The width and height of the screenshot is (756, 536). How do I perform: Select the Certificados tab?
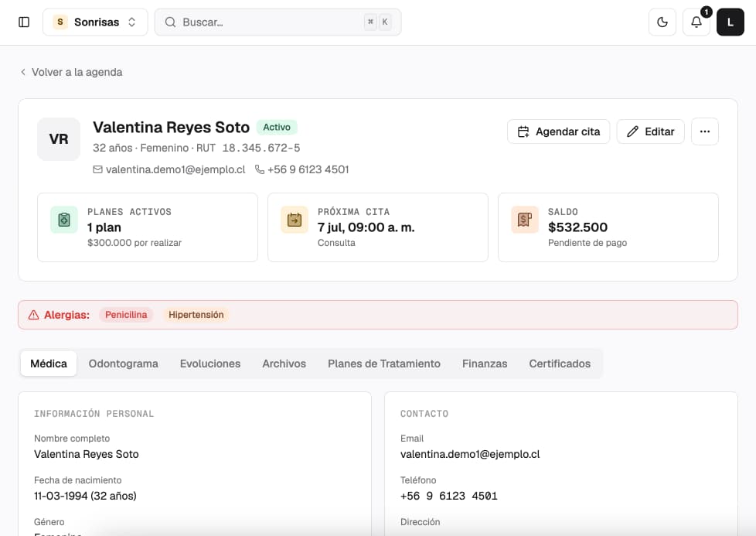click(560, 364)
